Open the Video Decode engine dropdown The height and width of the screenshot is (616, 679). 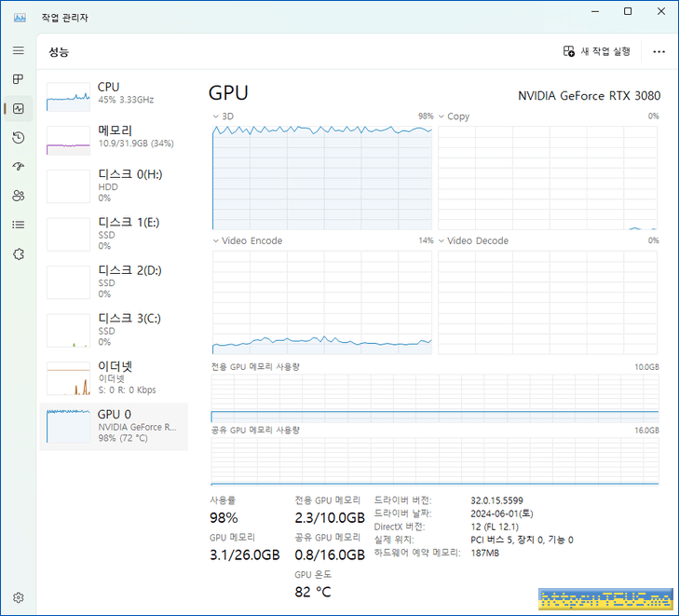pos(441,240)
